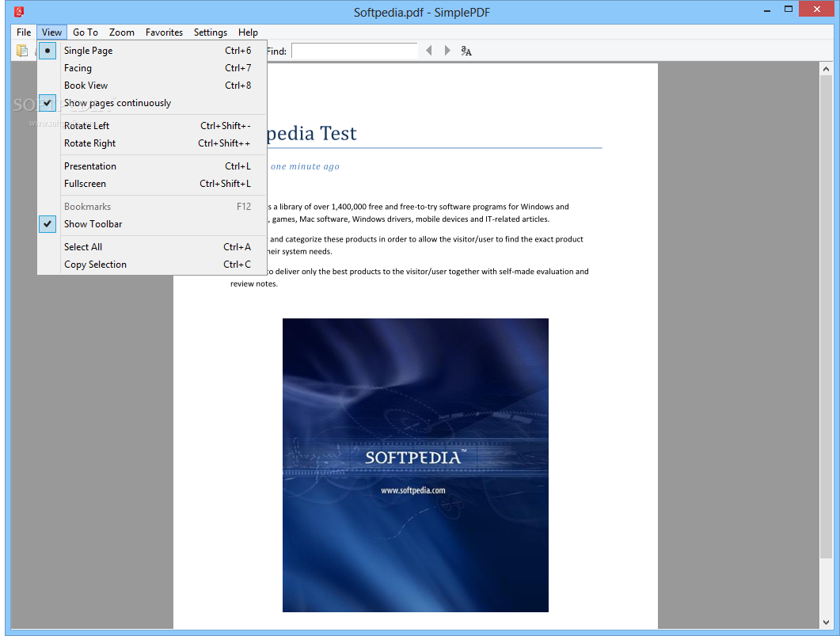Open the File menu
Image resolution: width=840 pixels, height=636 pixels.
(24, 32)
